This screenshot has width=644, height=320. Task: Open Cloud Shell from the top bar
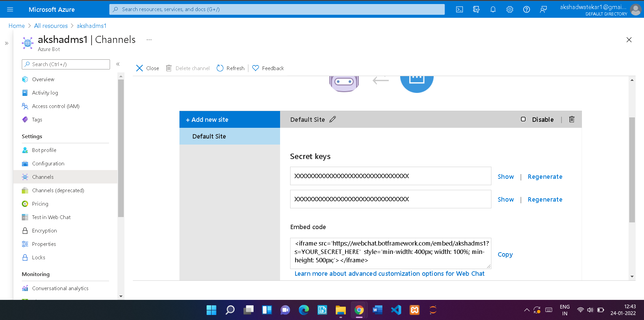(x=460, y=9)
